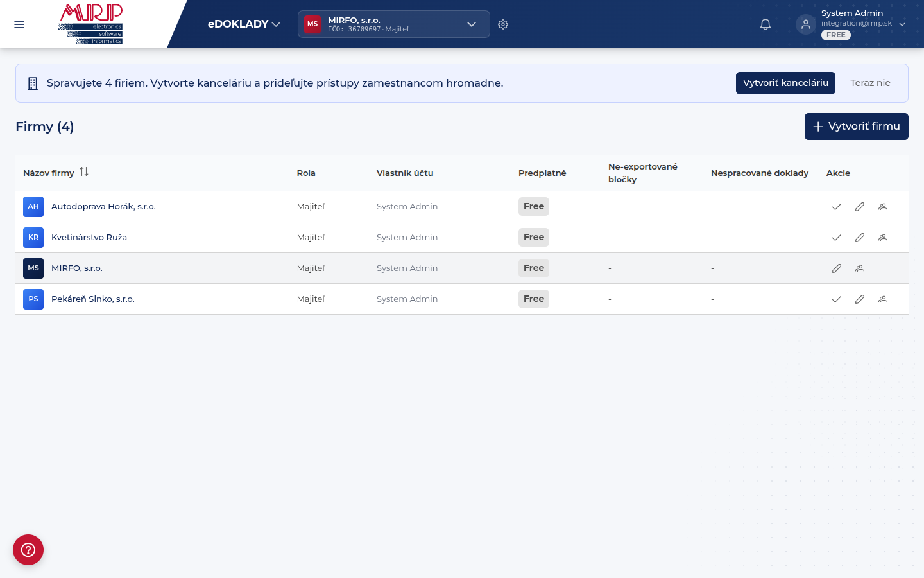The width and height of the screenshot is (924, 578).
Task: Edit Autodoprava Horák company
Action: pos(860,207)
